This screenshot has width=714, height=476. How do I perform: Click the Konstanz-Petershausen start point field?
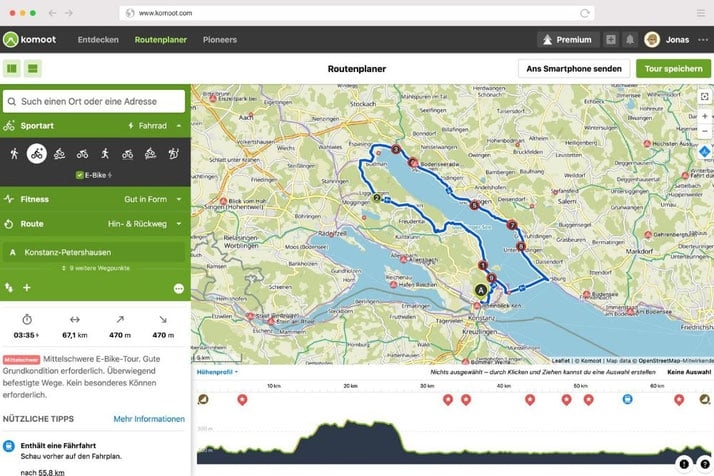pos(94,252)
